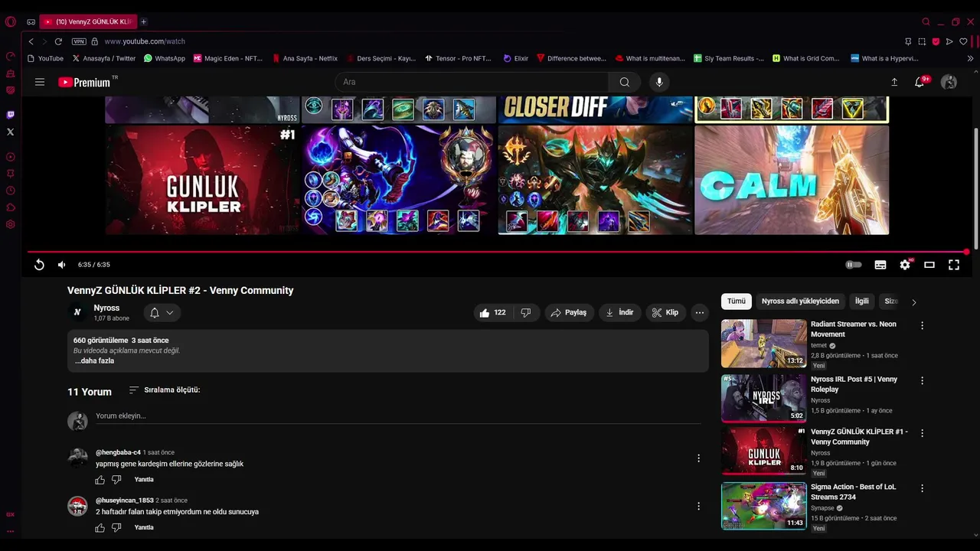Open Nyross channel name link

point(106,308)
